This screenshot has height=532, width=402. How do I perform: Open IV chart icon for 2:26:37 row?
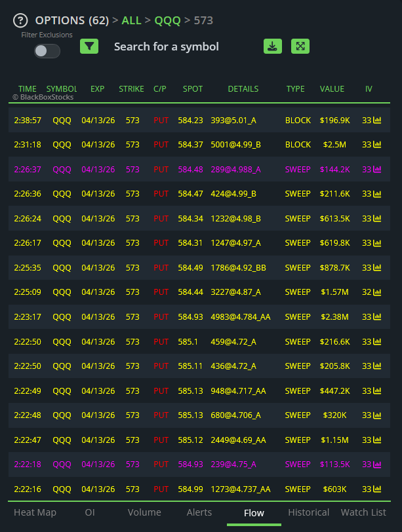pos(377,169)
